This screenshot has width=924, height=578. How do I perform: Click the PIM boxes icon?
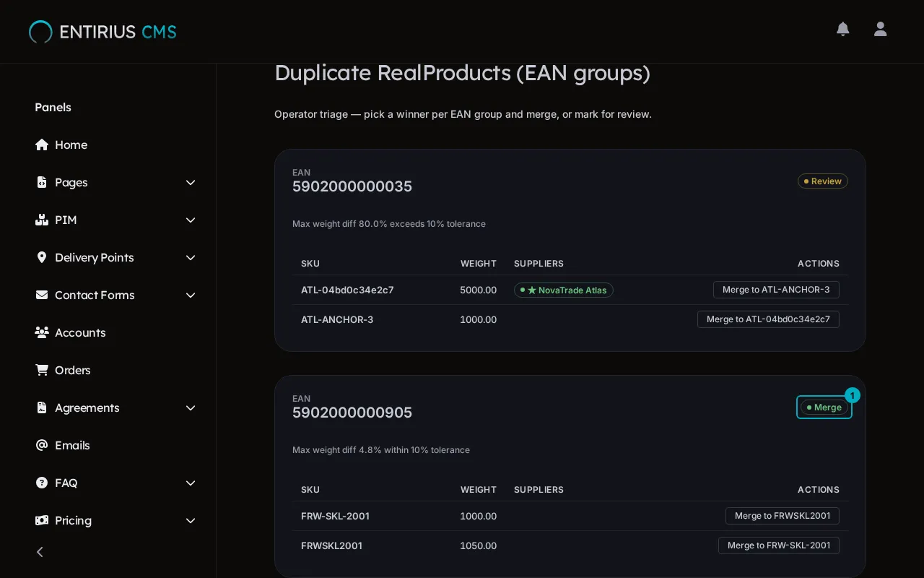pos(42,220)
